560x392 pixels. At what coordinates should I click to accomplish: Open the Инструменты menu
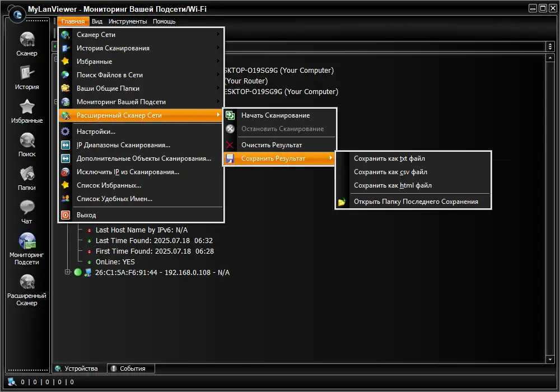[128, 21]
